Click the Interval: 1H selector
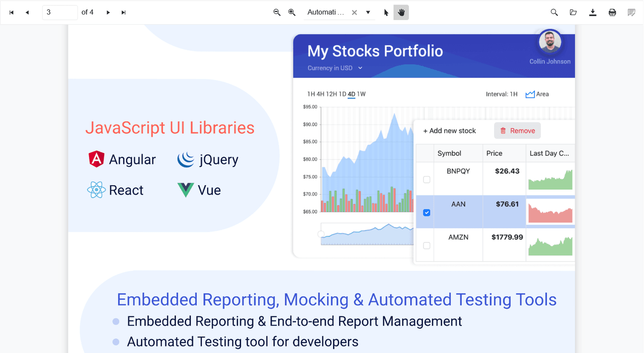 [502, 94]
